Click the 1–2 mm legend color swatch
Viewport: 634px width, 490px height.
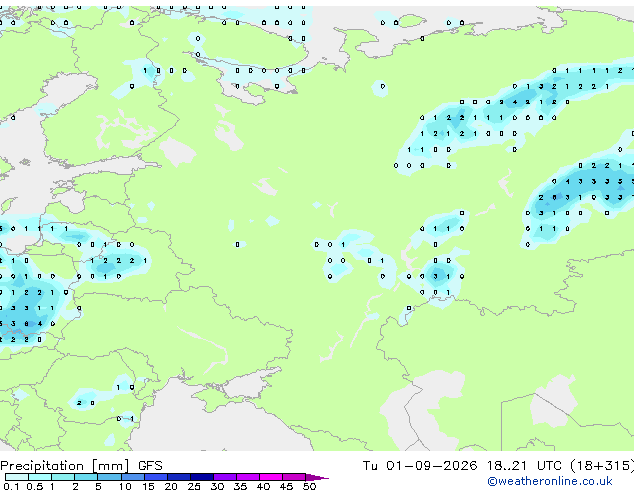pyautogui.click(x=63, y=477)
